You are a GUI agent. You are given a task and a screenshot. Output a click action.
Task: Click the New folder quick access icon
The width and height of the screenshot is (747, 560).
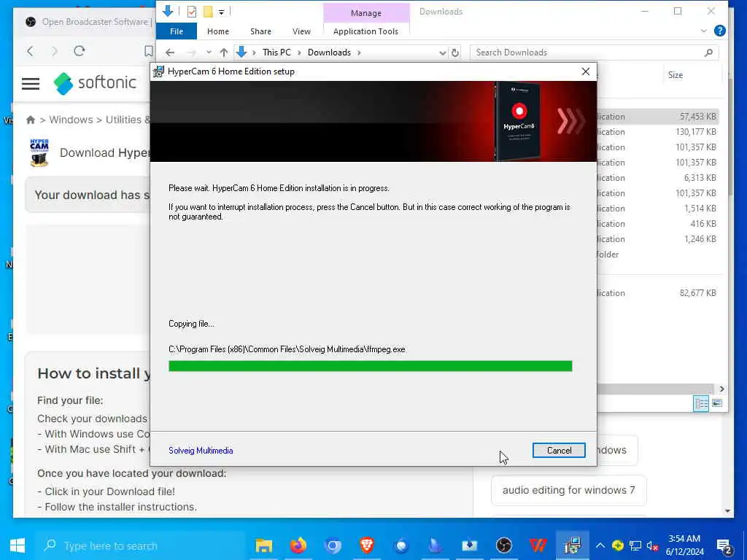click(208, 12)
